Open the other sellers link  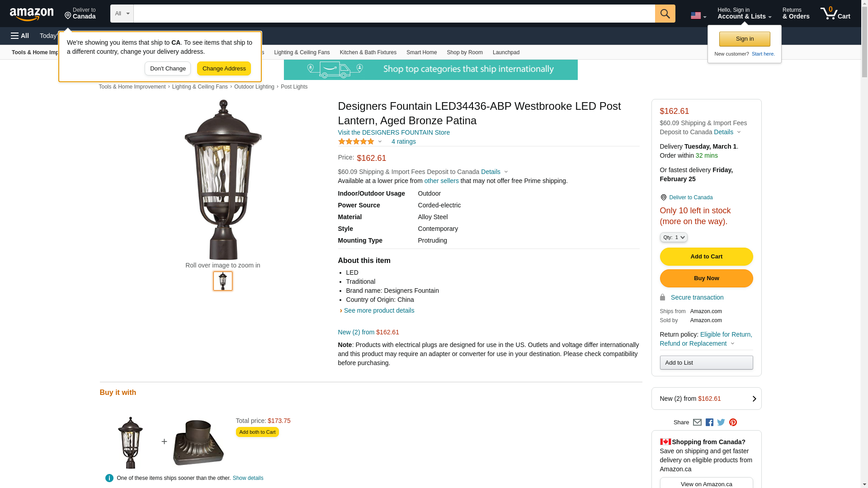click(x=441, y=181)
